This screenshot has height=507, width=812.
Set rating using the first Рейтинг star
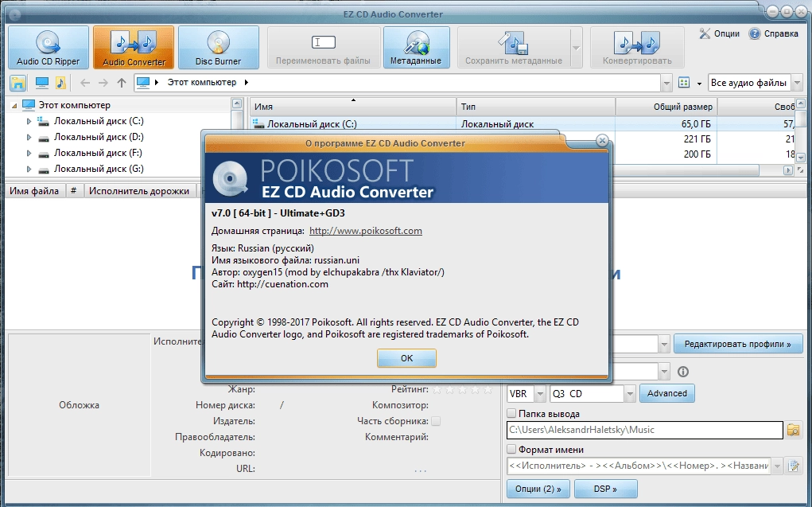tap(437, 389)
